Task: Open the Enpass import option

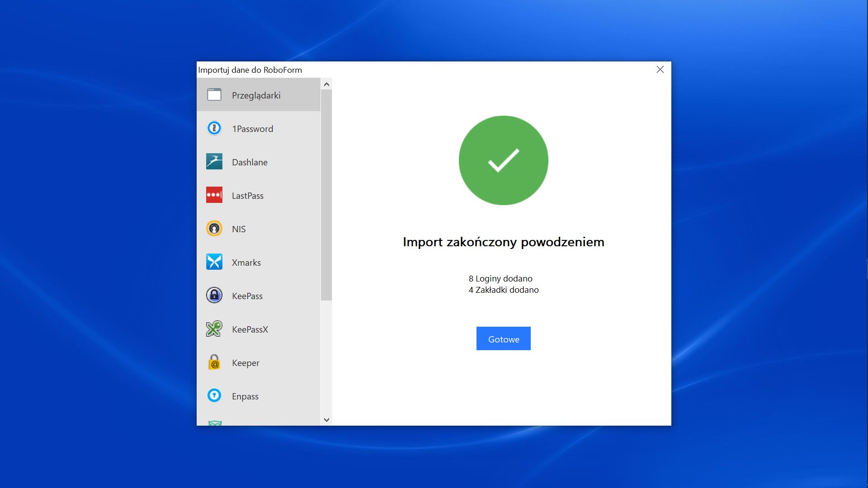Action: (x=245, y=396)
